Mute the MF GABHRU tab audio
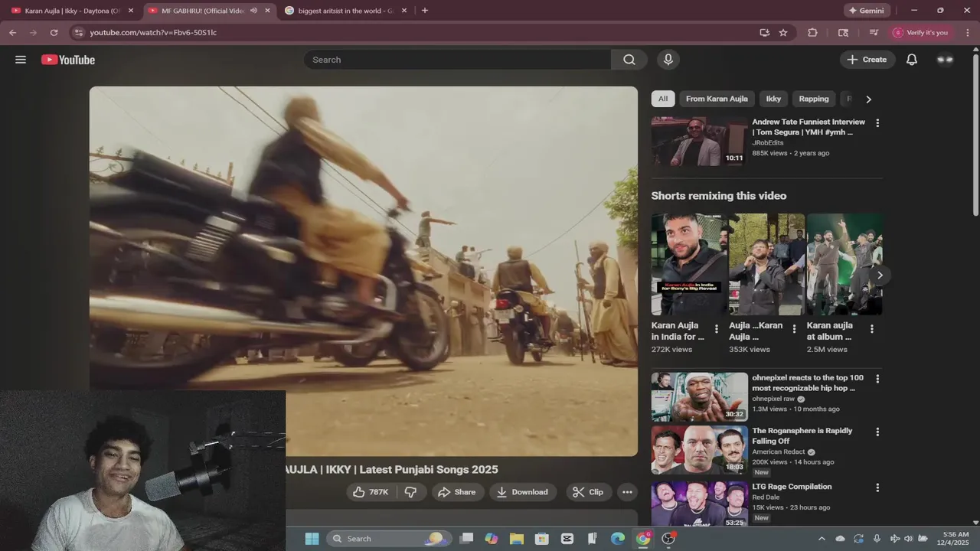The image size is (980, 551). [x=253, y=11]
